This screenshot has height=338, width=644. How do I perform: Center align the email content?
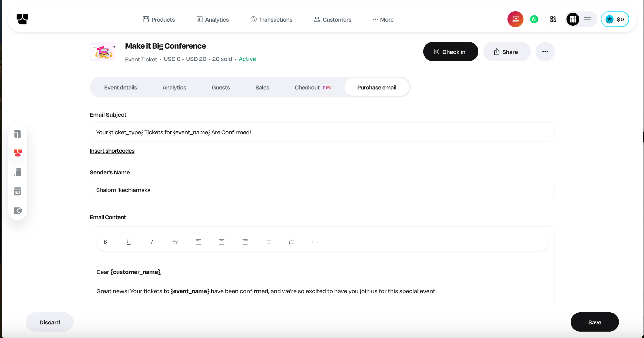[x=222, y=242]
